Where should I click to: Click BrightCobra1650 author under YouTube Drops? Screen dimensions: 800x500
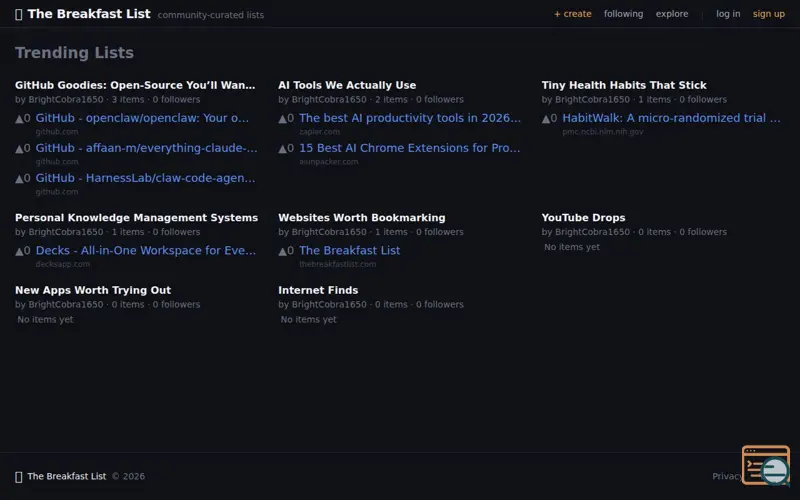tap(592, 232)
